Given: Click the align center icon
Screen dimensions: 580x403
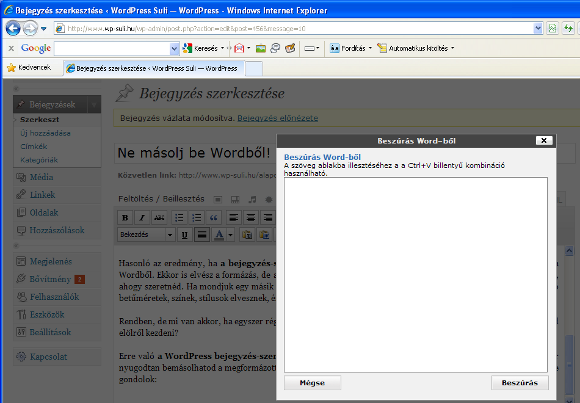Looking at the screenshot, I should pyautogui.click(x=251, y=218).
